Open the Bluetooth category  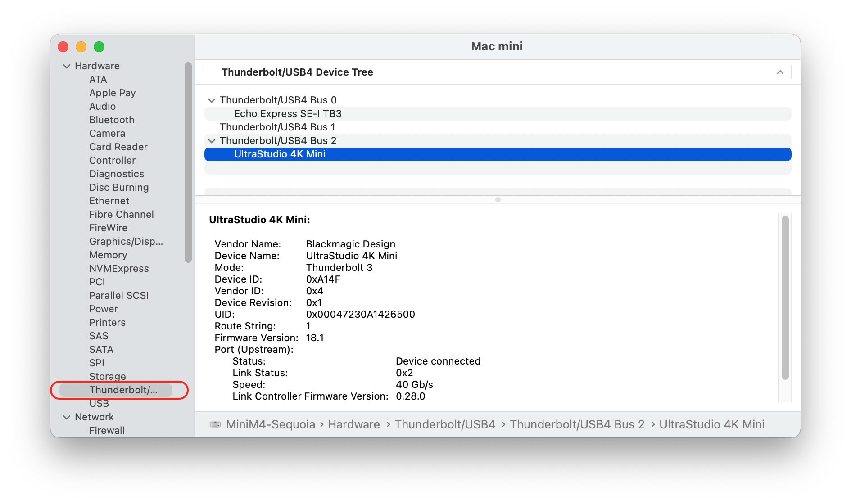pos(112,120)
